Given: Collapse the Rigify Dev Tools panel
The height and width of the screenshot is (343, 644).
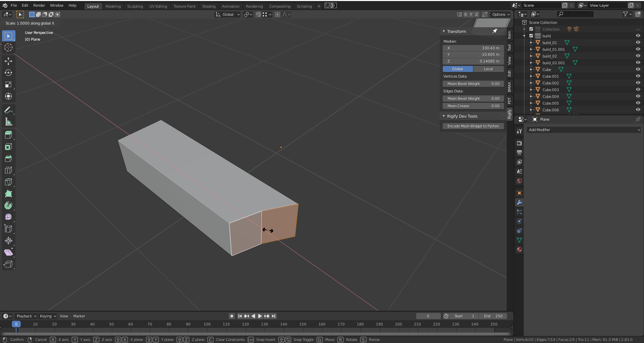Looking at the screenshot, I should click(444, 116).
